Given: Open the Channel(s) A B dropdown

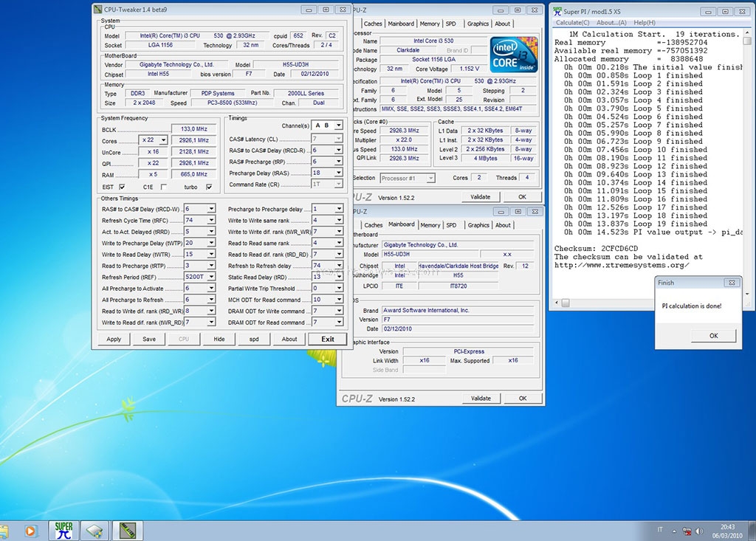Looking at the screenshot, I should 338,125.
